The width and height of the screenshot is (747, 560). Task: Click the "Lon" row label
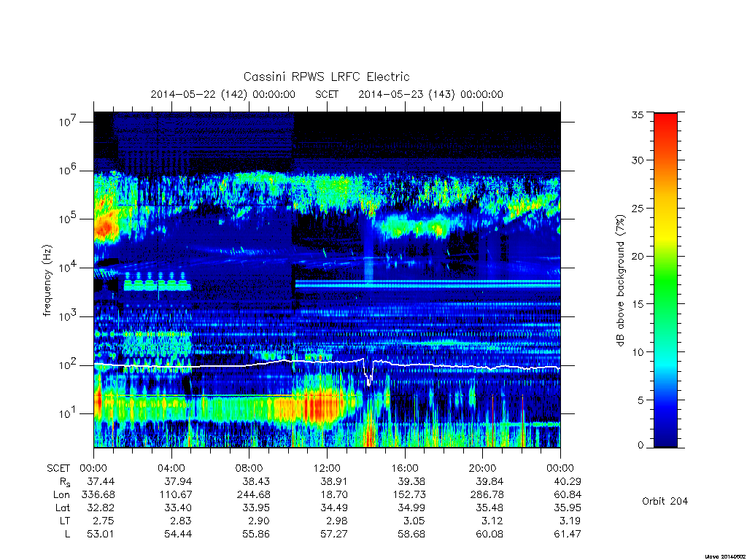(x=61, y=495)
